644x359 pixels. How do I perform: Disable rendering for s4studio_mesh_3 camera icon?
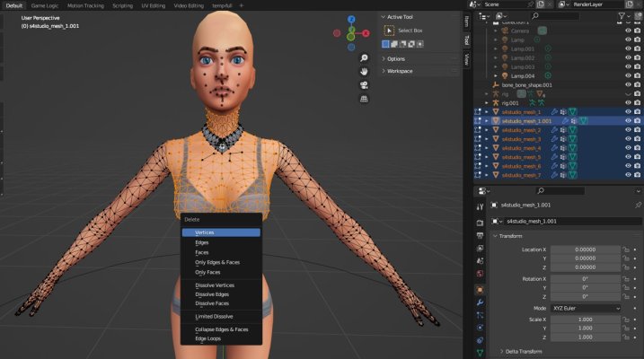638,139
